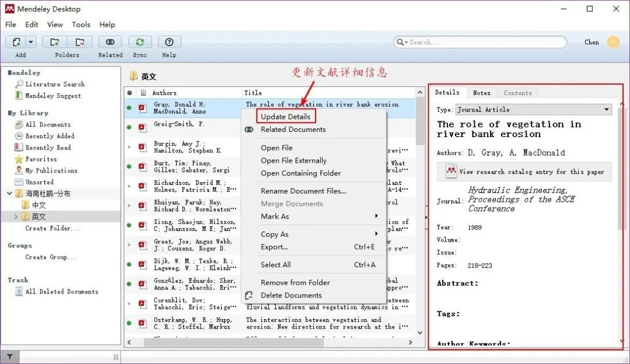Select the 中文 folder
Viewport: 630px width, 364px height.
point(38,205)
